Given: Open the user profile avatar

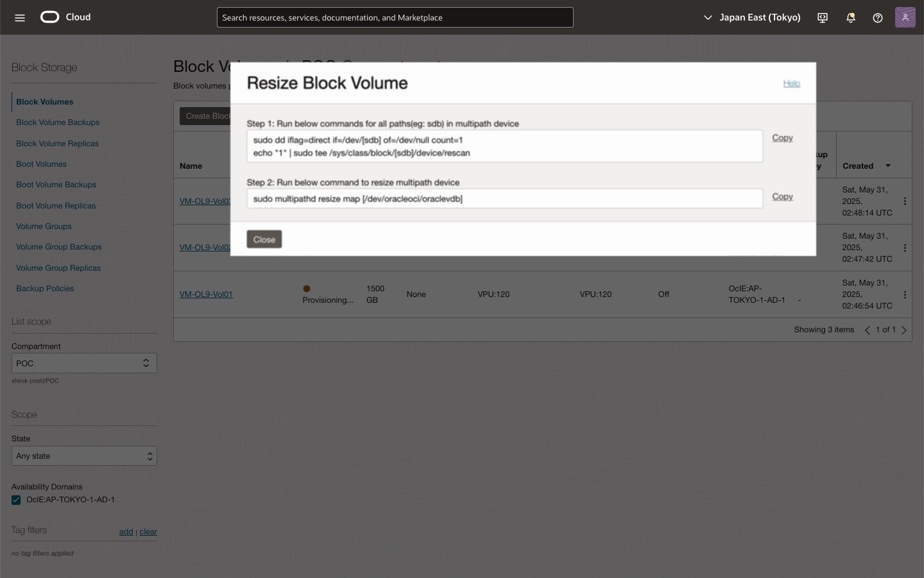Looking at the screenshot, I should point(905,17).
